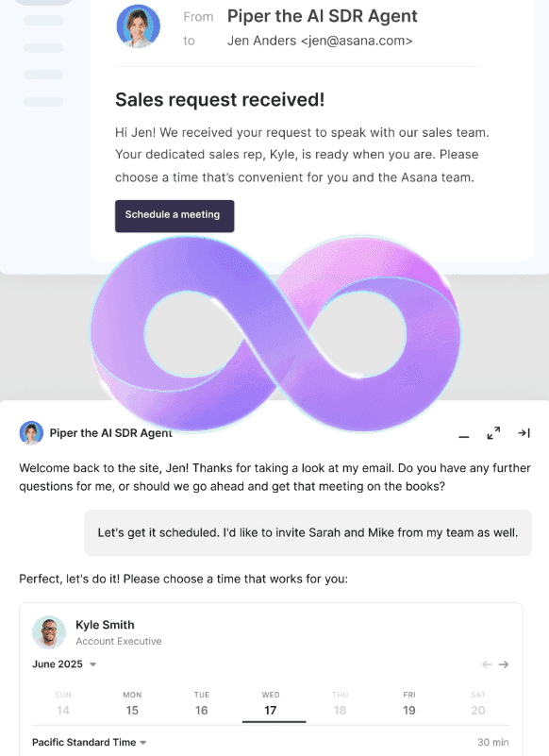Select Monday 15 in calendar
549x756 pixels.
click(132, 704)
